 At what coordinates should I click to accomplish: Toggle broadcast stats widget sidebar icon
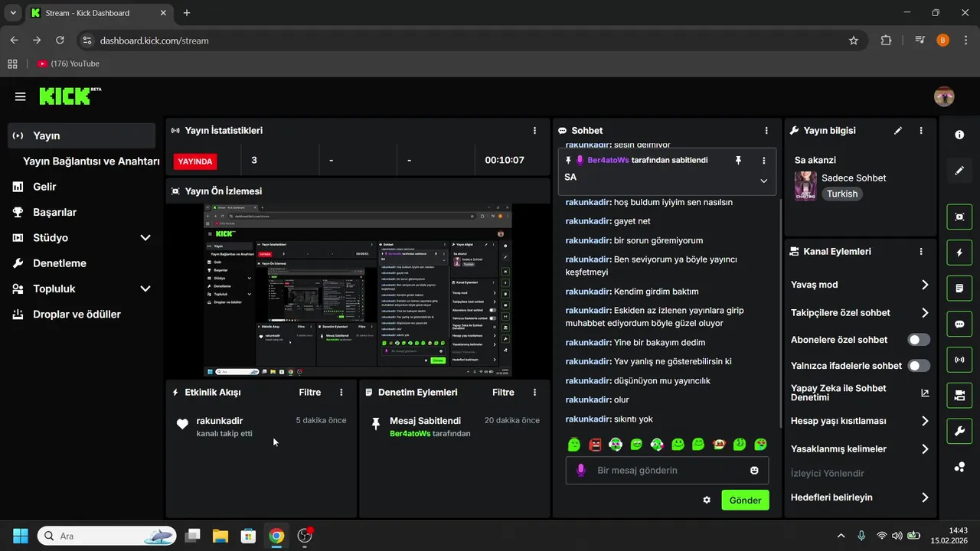(959, 359)
